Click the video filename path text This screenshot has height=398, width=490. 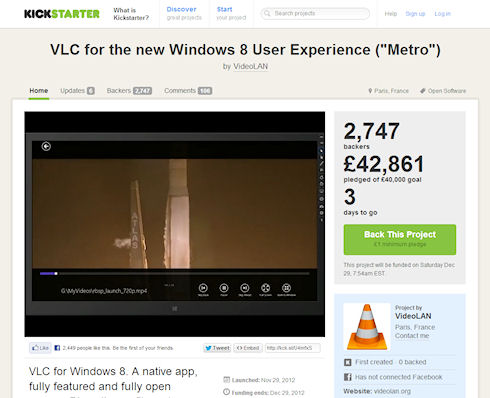104,291
